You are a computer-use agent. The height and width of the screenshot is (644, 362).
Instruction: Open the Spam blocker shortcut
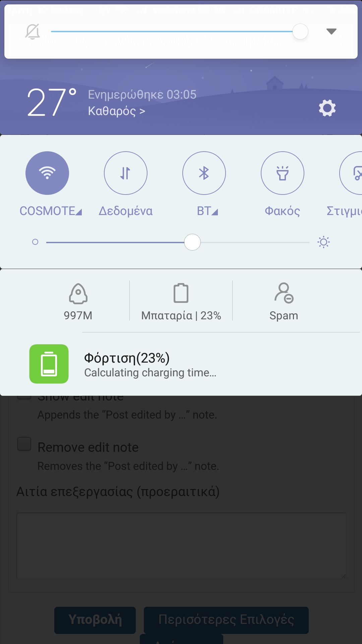(284, 301)
